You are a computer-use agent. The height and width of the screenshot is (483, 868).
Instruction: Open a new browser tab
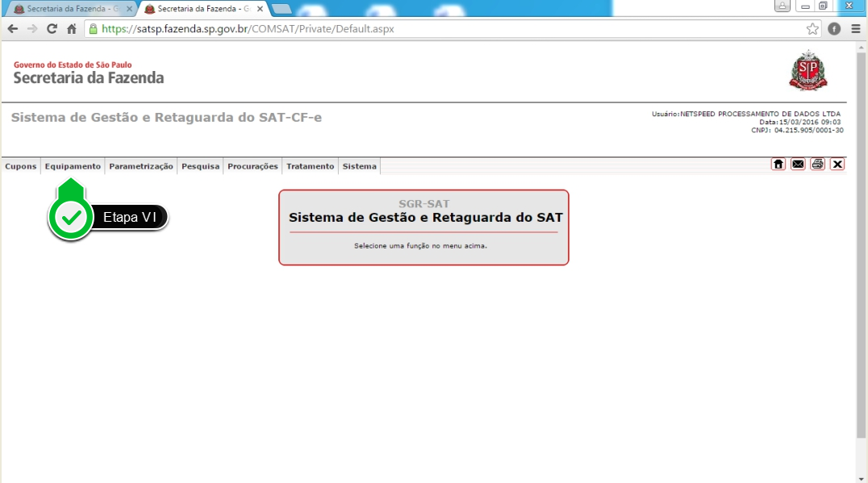282,9
